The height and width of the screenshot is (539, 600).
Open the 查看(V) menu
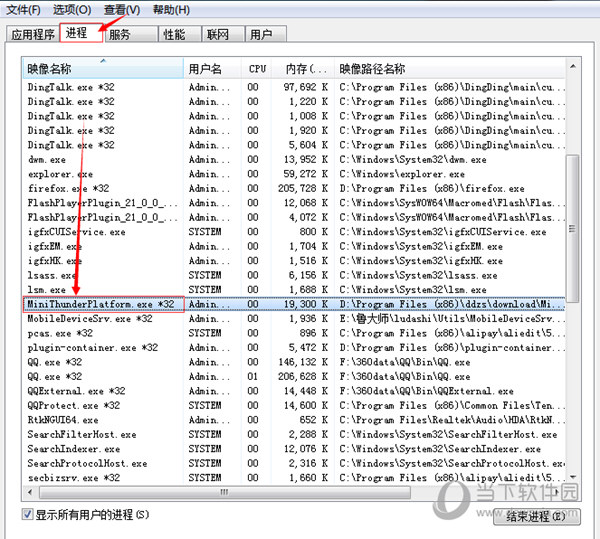tap(122, 10)
